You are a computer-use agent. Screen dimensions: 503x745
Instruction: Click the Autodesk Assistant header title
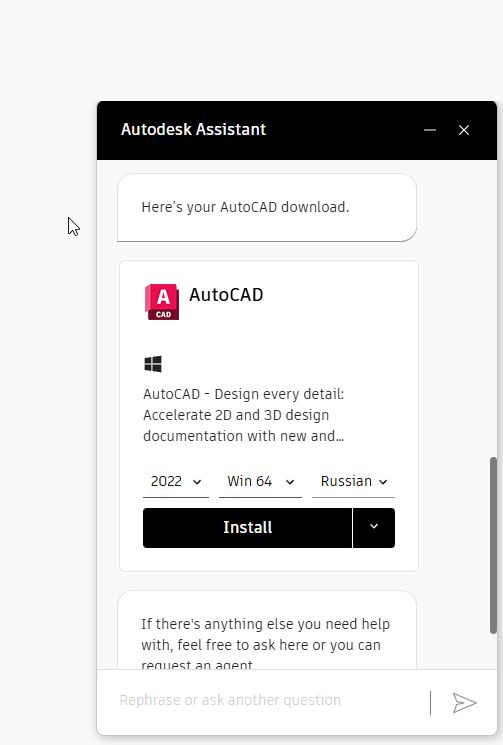point(193,129)
